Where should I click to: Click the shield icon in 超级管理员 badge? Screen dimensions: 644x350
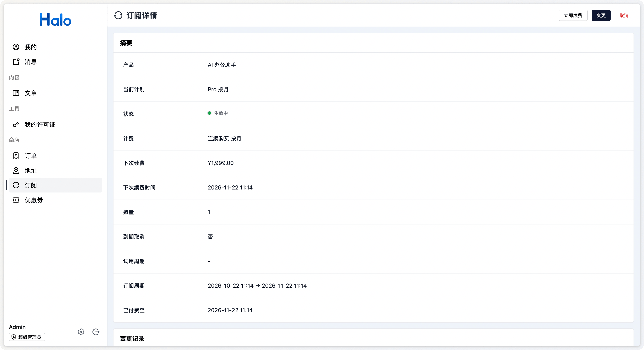[14, 337]
